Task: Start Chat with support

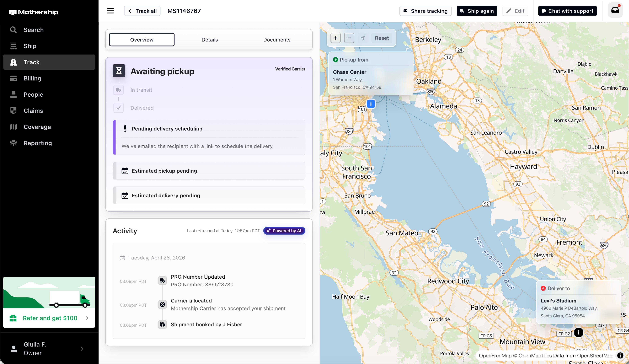Action: click(567, 11)
